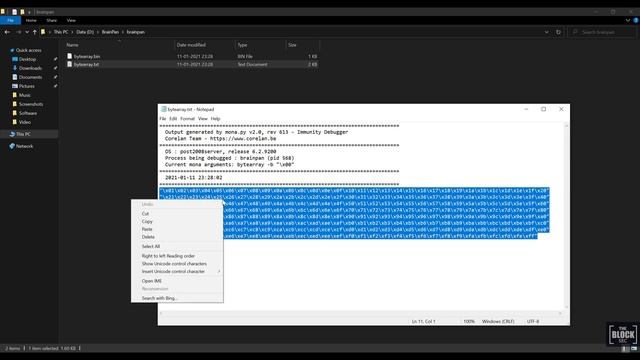Open recent locations dropdown arrow

click(27, 32)
